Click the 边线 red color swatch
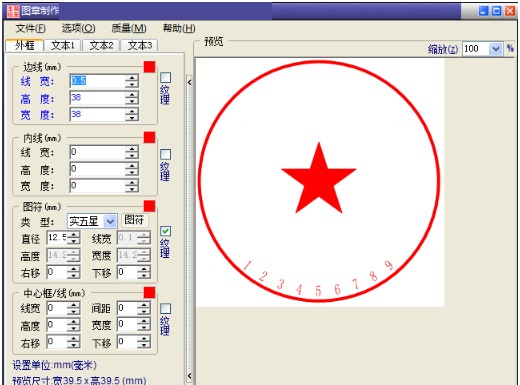This screenshot has width=520, height=385. (149, 67)
